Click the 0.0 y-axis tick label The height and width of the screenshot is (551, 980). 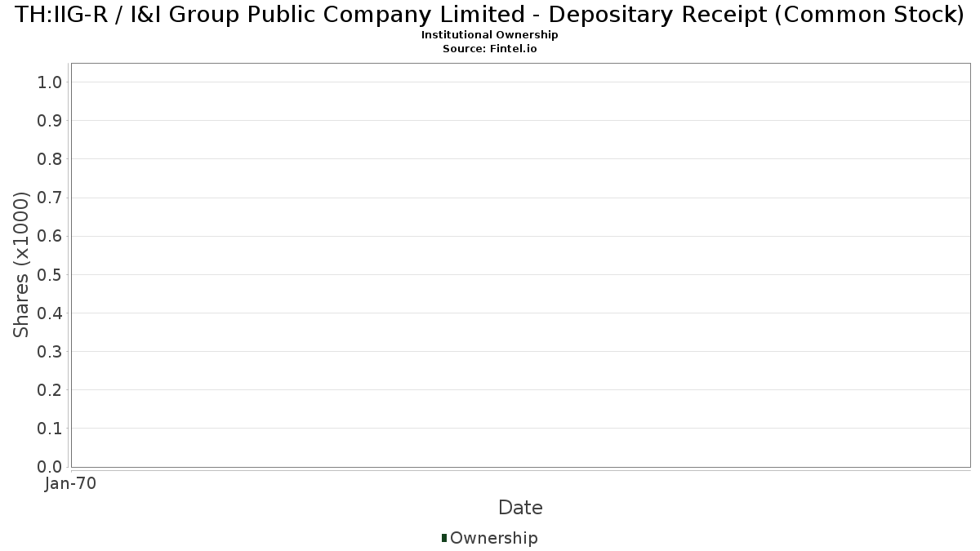point(50,467)
